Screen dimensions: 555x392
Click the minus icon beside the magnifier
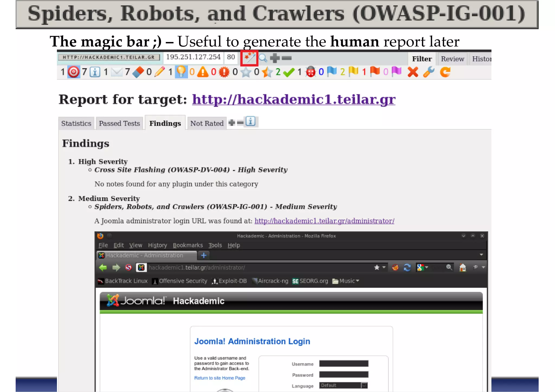pos(286,58)
